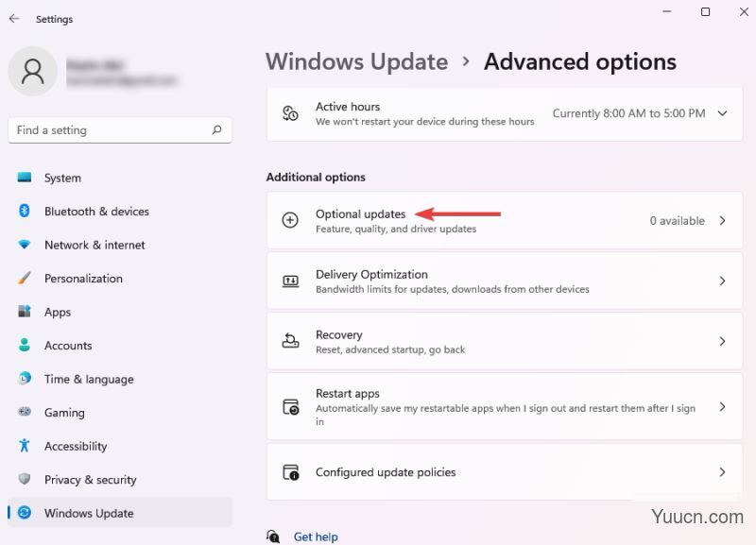Click the Network wifi icon
The image size is (756, 545).
tap(25, 245)
